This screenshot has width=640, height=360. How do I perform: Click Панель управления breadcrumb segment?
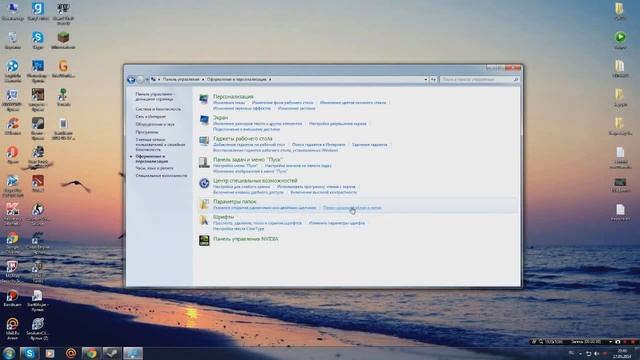pyautogui.click(x=181, y=80)
